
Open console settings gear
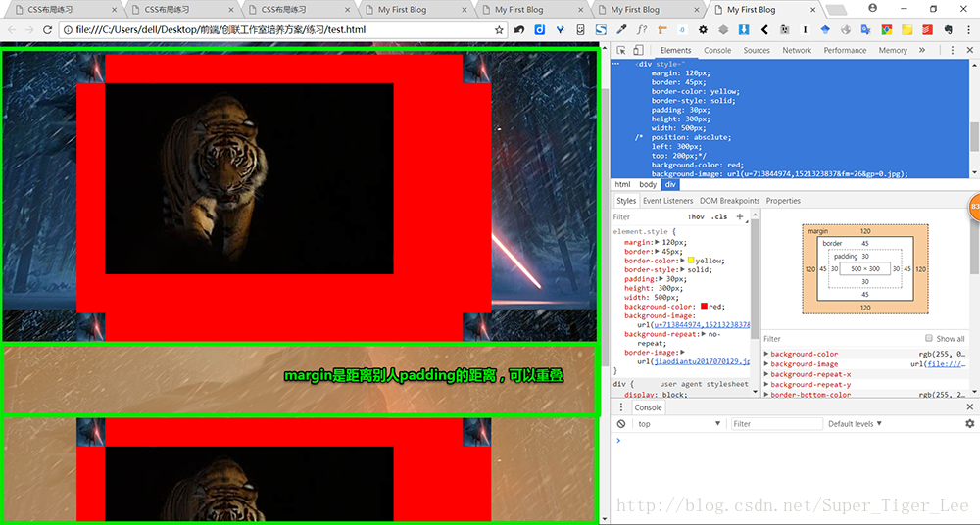(x=969, y=424)
